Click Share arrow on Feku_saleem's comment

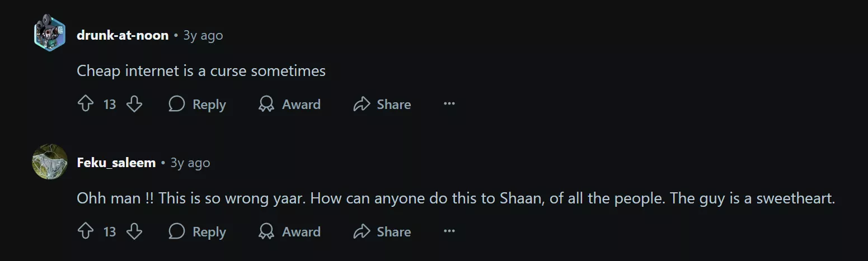coord(362,231)
